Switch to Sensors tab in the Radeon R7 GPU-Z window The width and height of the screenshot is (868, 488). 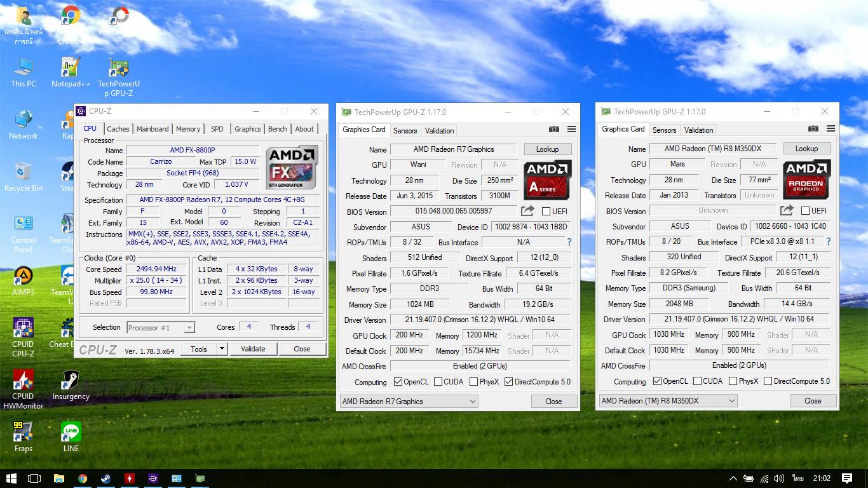(x=405, y=131)
